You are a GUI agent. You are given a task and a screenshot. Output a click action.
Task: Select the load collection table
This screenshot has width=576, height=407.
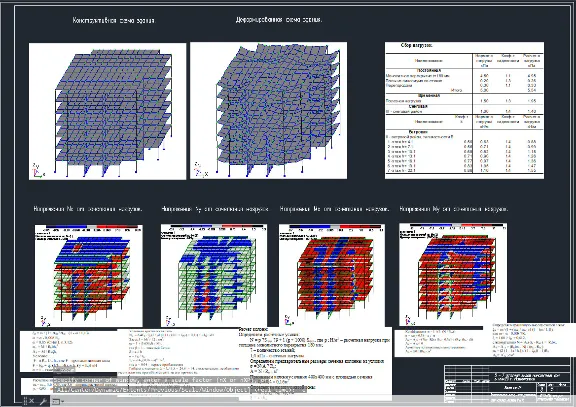[x=464, y=110]
